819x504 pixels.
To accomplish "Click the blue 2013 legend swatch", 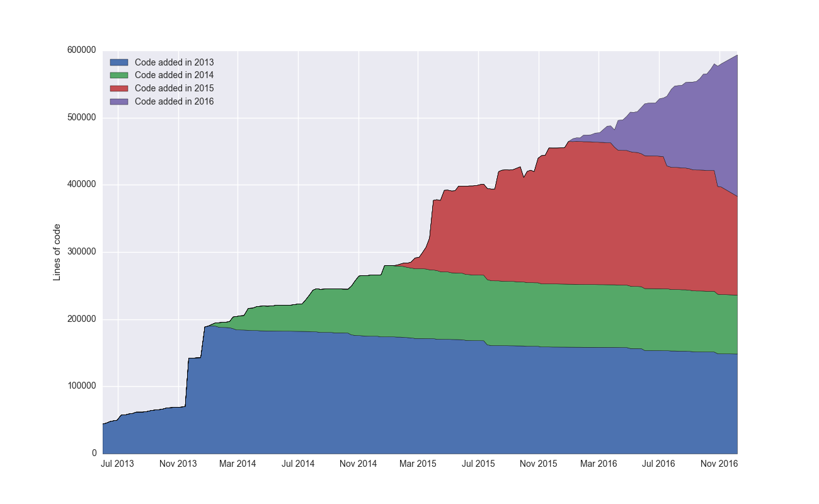I will (x=119, y=62).
